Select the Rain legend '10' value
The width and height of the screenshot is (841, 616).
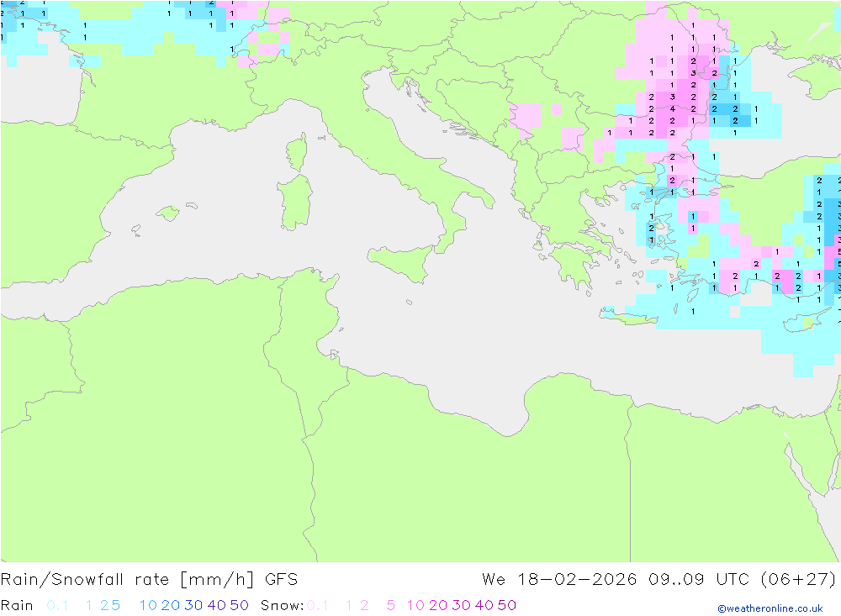[x=148, y=605]
